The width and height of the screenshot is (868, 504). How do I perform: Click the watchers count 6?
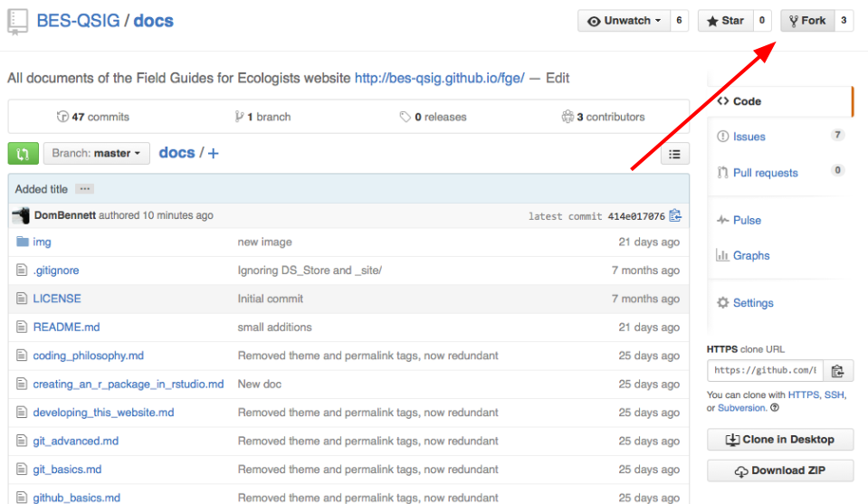point(679,21)
